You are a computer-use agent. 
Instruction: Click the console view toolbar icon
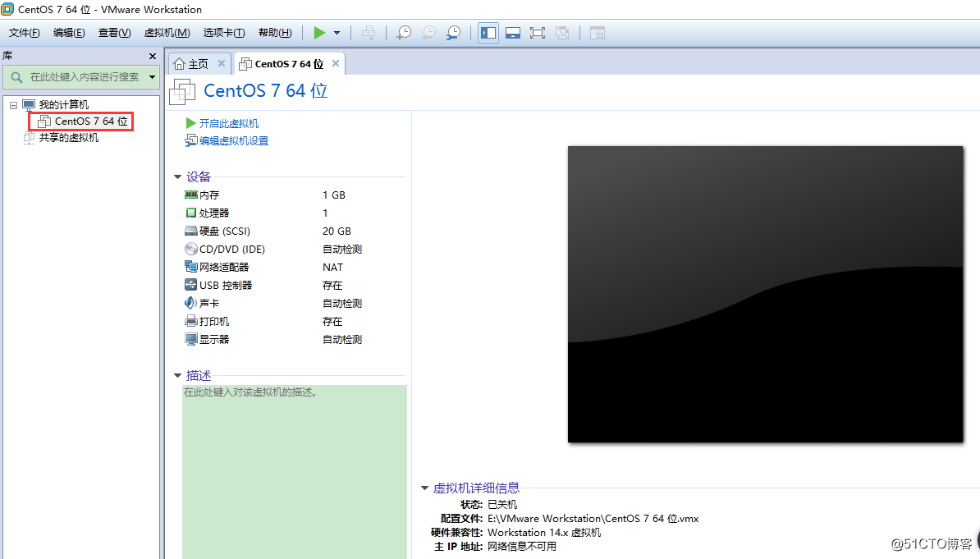[x=598, y=33]
